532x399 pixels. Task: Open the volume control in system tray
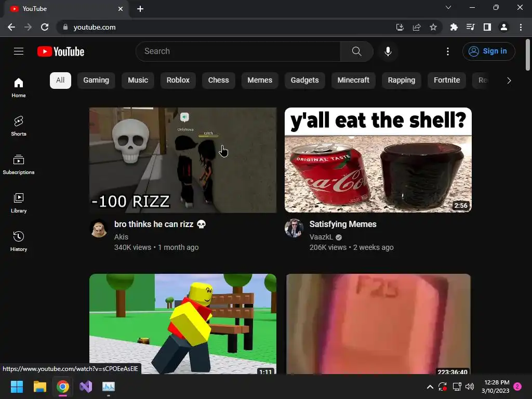pos(470,387)
